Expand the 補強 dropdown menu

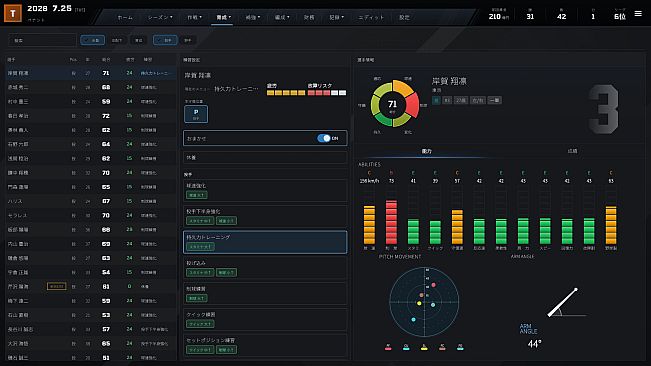click(x=252, y=17)
